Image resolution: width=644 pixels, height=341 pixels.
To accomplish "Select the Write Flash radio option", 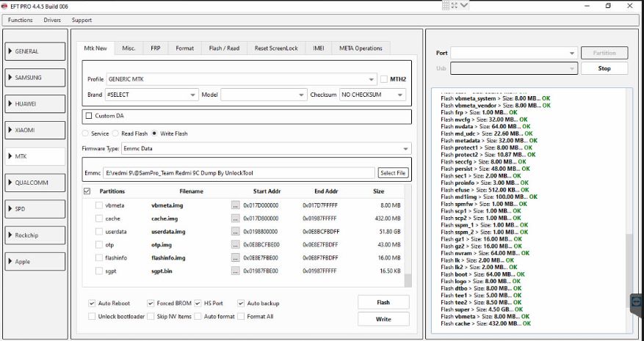I will pos(154,133).
